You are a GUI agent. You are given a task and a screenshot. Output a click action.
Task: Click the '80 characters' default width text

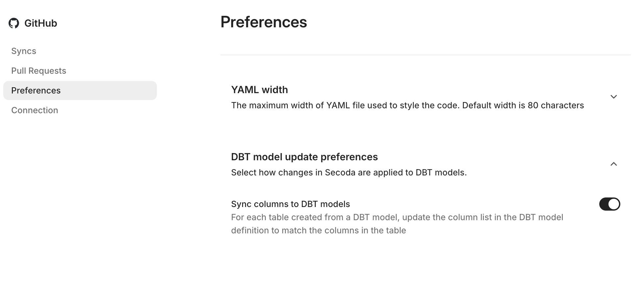[x=556, y=105]
